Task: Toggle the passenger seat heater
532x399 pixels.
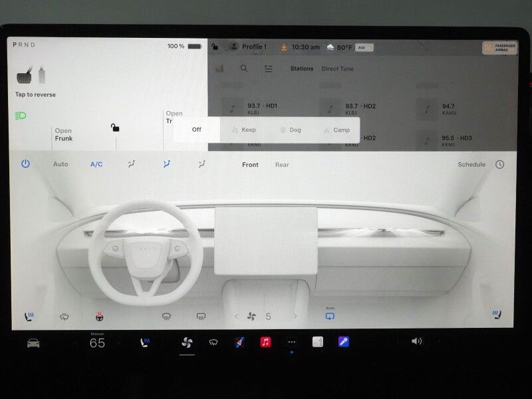Action: (x=497, y=315)
